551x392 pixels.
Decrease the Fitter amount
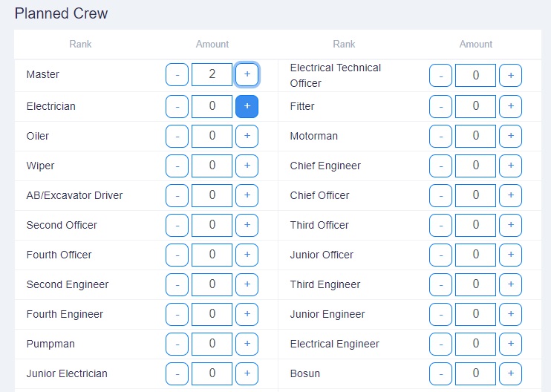[440, 106]
